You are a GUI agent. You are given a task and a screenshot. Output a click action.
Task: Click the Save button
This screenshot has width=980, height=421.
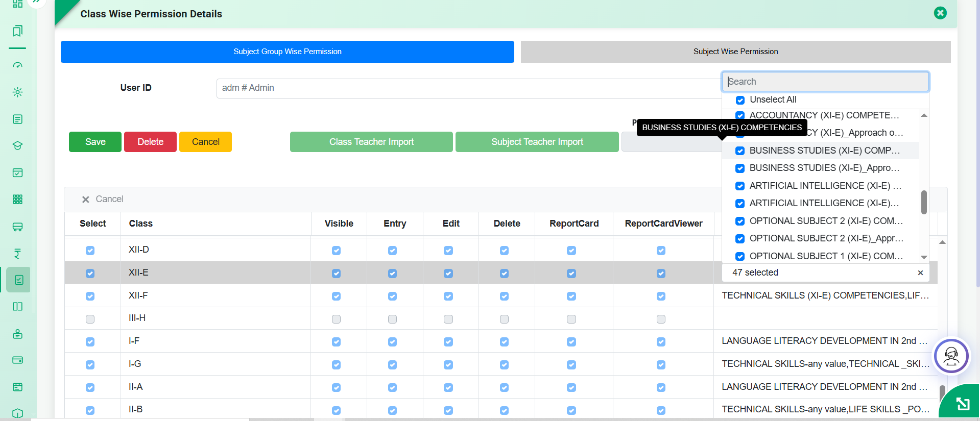95,142
